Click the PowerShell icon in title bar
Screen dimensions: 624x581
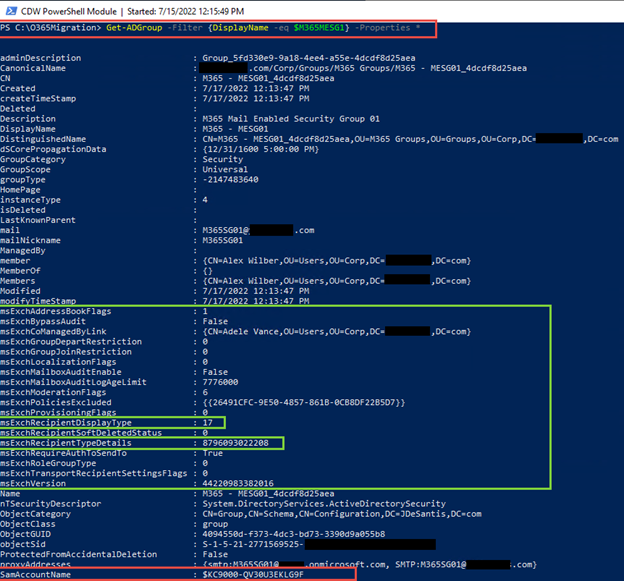coord(11,11)
